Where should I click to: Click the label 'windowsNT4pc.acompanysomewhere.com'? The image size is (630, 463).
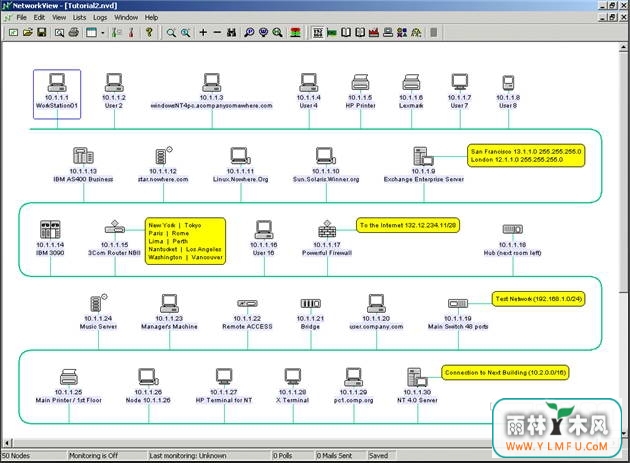click(x=211, y=106)
